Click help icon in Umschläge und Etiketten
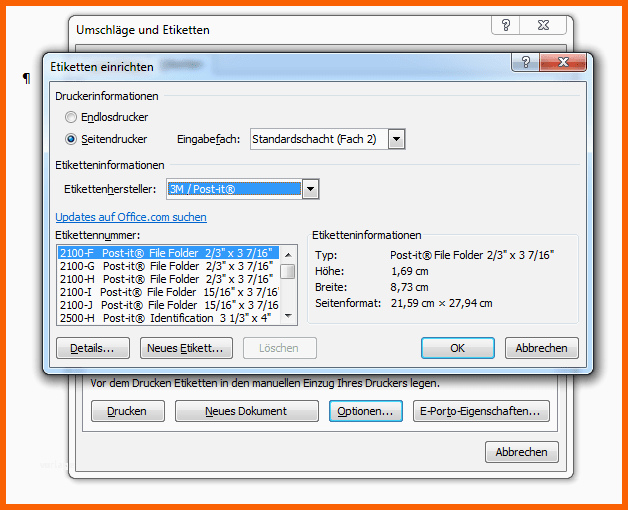Viewport: 628px width, 510px height. [506, 25]
